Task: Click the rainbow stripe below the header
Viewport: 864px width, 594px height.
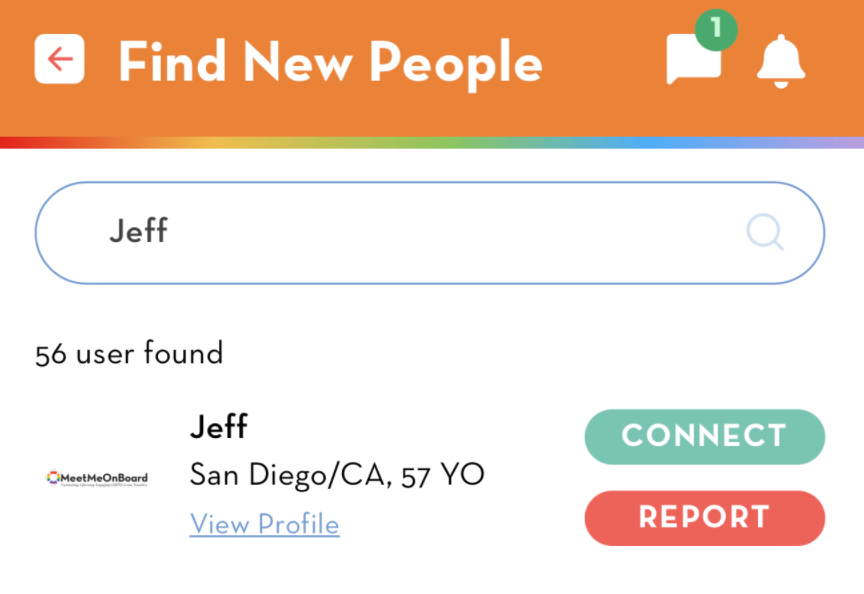Action: coord(432,142)
